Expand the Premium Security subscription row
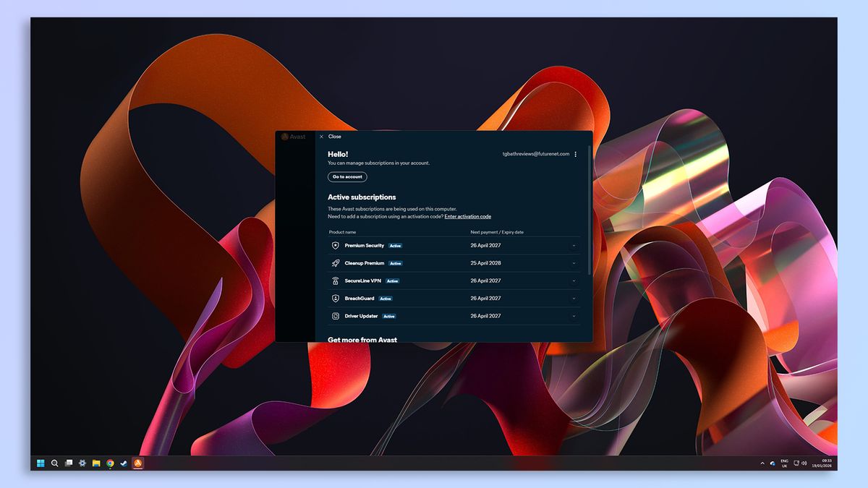Image resolution: width=868 pixels, height=488 pixels. click(574, 246)
